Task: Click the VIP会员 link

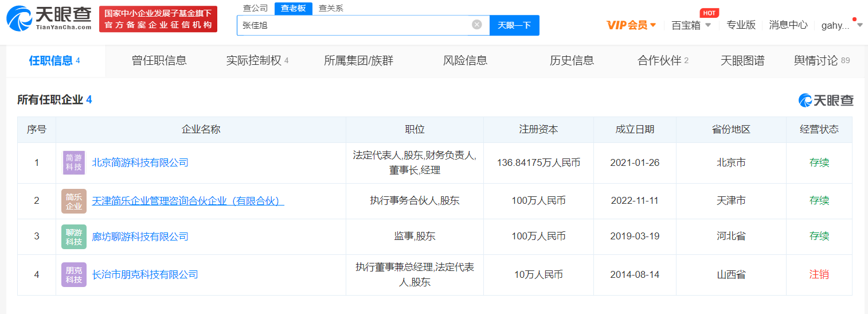Action: [627, 25]
